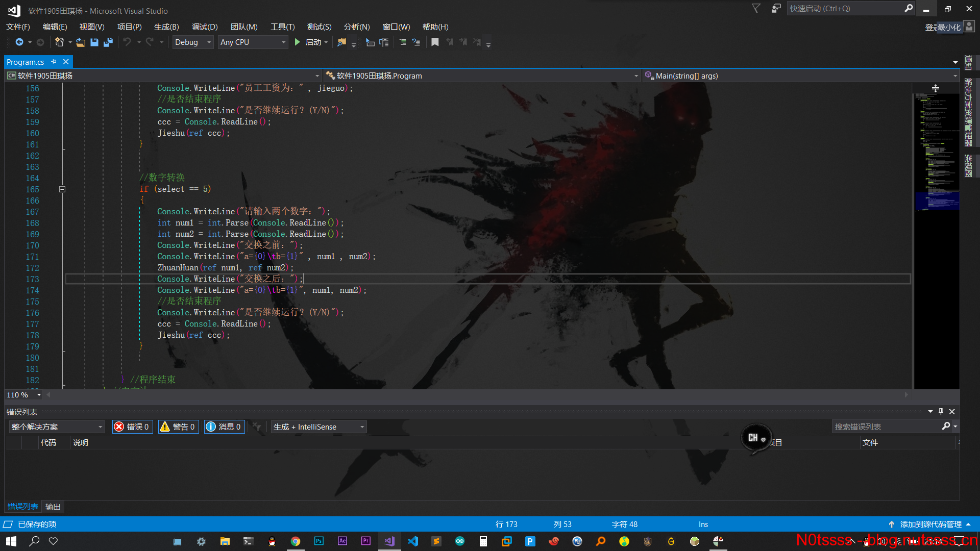Toggle the Messages 0 filter
This screenshot has height=551, width=980.
coord(224,427)
